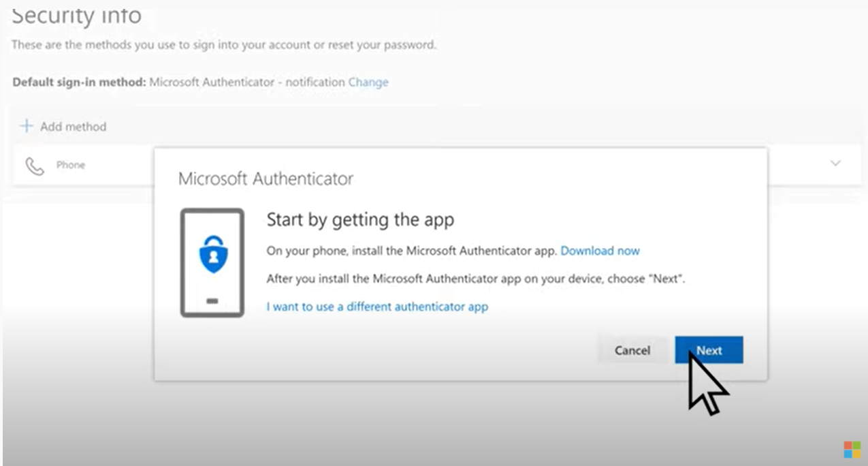The image size is (868, 466).
Task: Click the Next button in dialog
Action: click(709, 350)
